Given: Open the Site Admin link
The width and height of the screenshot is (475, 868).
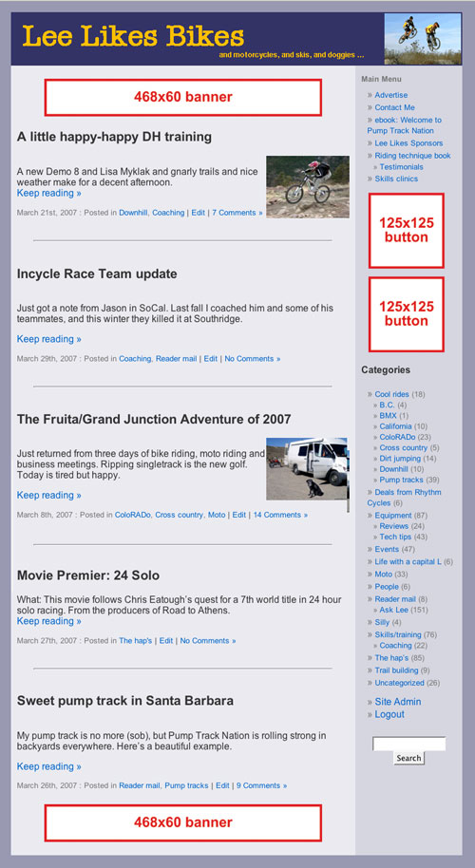Looking at the screenshot, I should [x=397, y=702].
